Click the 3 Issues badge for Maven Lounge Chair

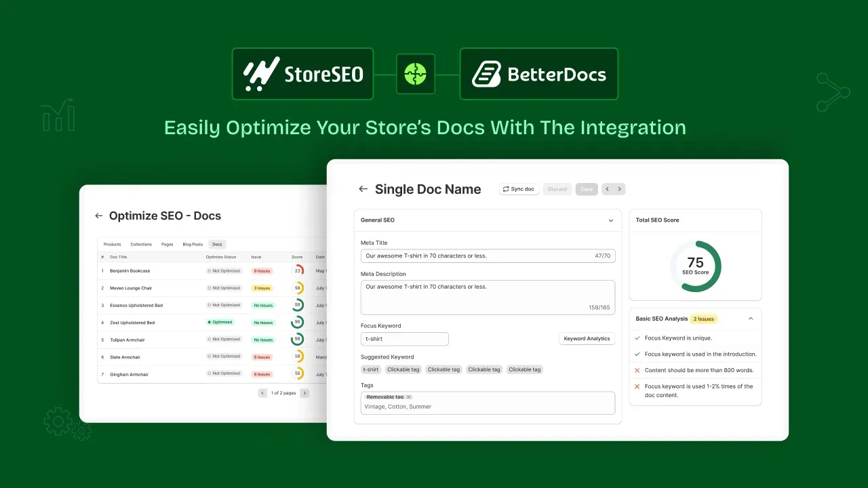tap(262, 288)
